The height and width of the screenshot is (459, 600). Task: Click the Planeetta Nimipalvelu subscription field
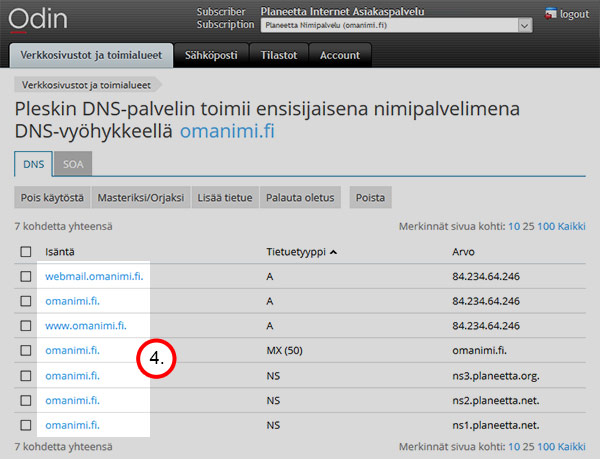[x=396, y=26]
